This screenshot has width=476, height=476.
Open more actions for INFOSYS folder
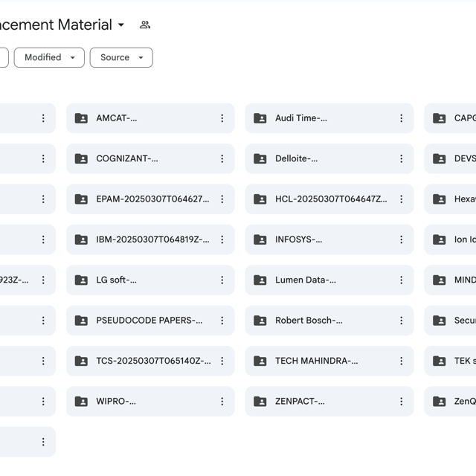pyautogui.click(x=402, y=239)
